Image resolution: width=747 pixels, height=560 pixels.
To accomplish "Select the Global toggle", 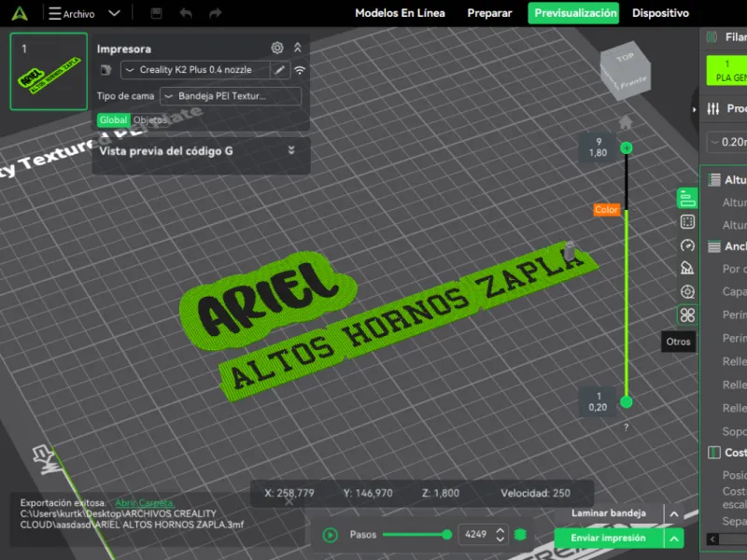I will 113,120.
